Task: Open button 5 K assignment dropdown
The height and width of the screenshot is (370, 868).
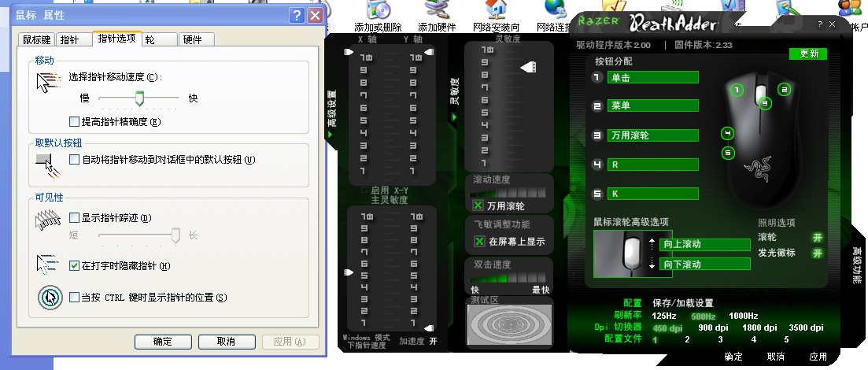Action: point(652,194)
